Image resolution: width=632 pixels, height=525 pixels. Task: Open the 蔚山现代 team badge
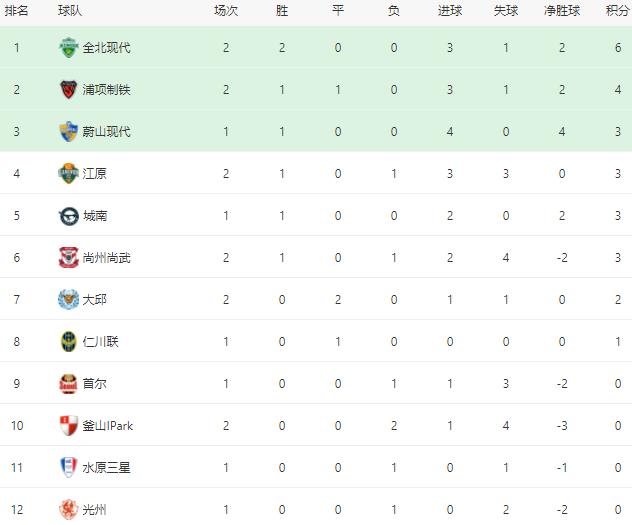[69, 132]
